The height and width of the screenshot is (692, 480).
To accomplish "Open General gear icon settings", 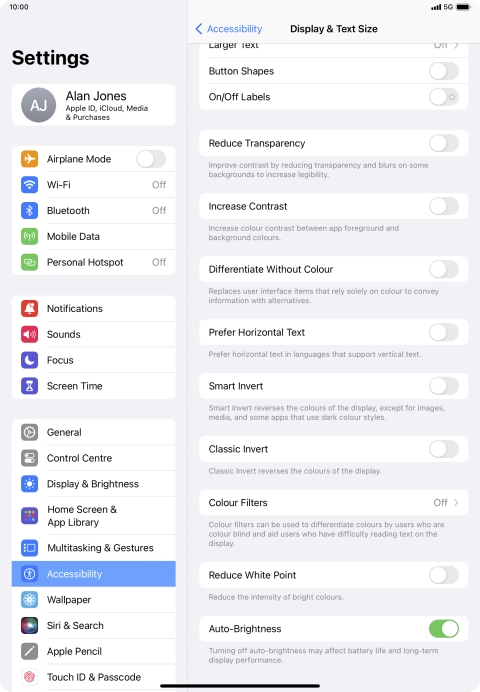I will click(30, 432).
